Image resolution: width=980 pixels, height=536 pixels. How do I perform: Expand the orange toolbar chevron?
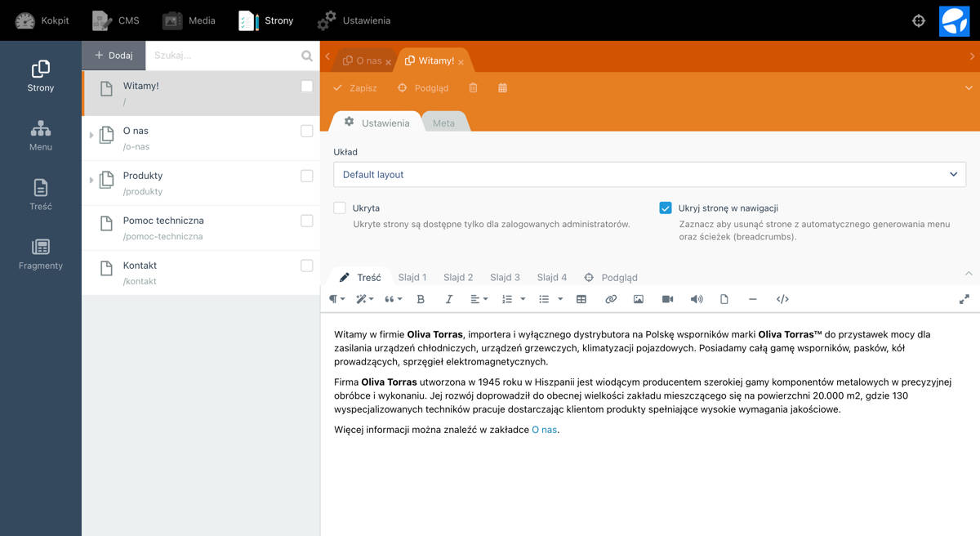969,88
